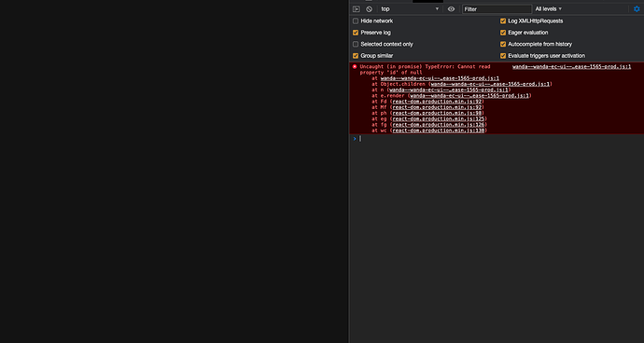Uncheck the Preserve log option

[x=356, y=33]
